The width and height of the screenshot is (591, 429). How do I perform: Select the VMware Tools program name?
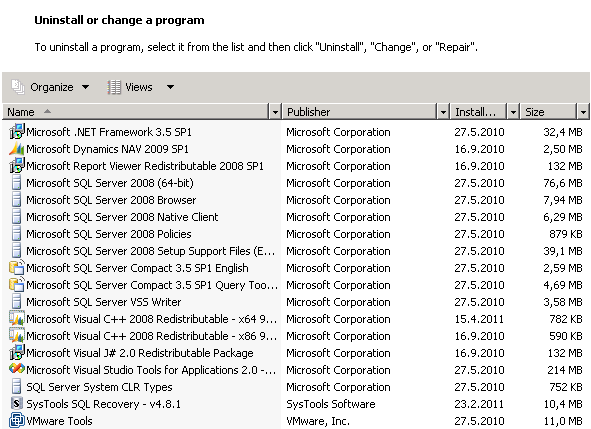[x=59, y=421]
